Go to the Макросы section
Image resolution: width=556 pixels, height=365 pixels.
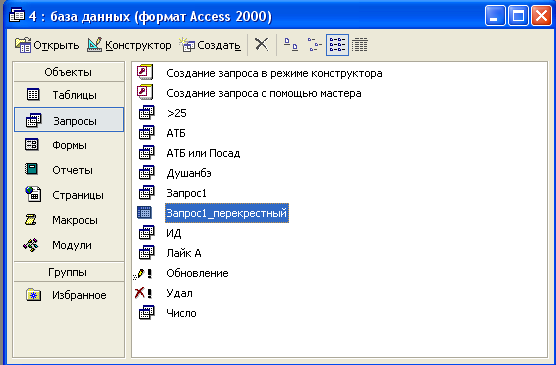[x=69, y=220]
